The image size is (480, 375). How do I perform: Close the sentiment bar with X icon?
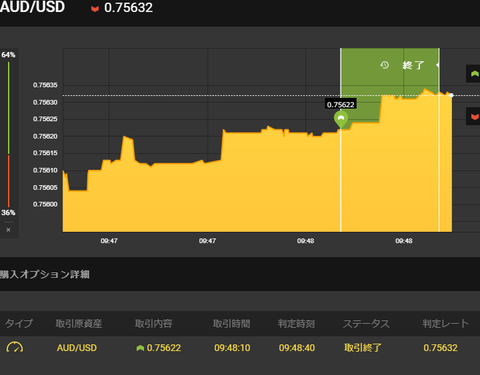point(8,230)
